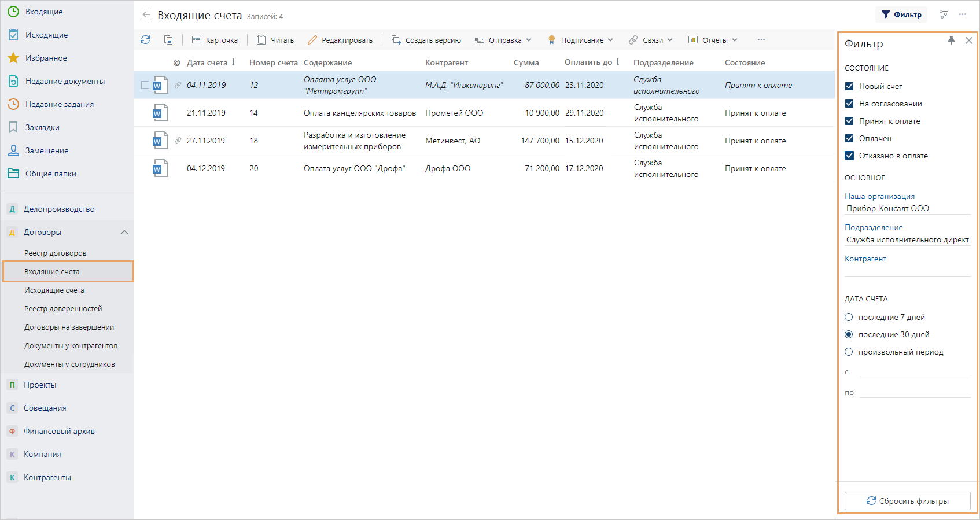Image resolution: width=980 pixels, height=520 pixels.
Task: Expand the Отправка dropdown in toolbar
Action: 503,40
